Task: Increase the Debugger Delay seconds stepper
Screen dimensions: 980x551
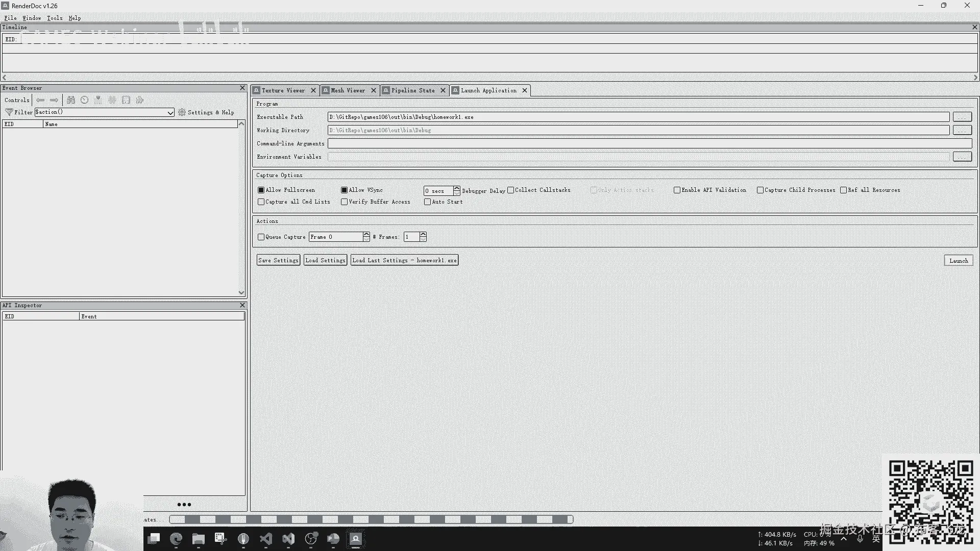Action: [x=457, y=188]
